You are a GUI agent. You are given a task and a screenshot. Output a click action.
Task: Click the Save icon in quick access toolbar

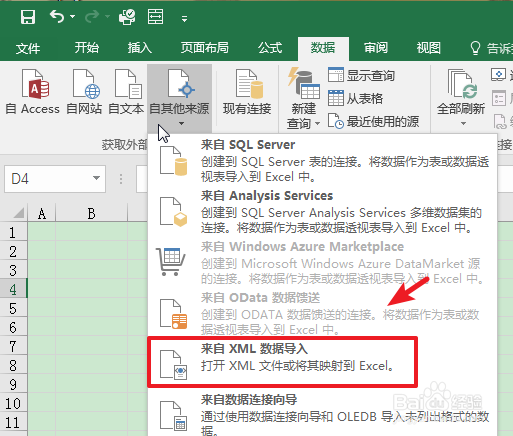point(28,17)
